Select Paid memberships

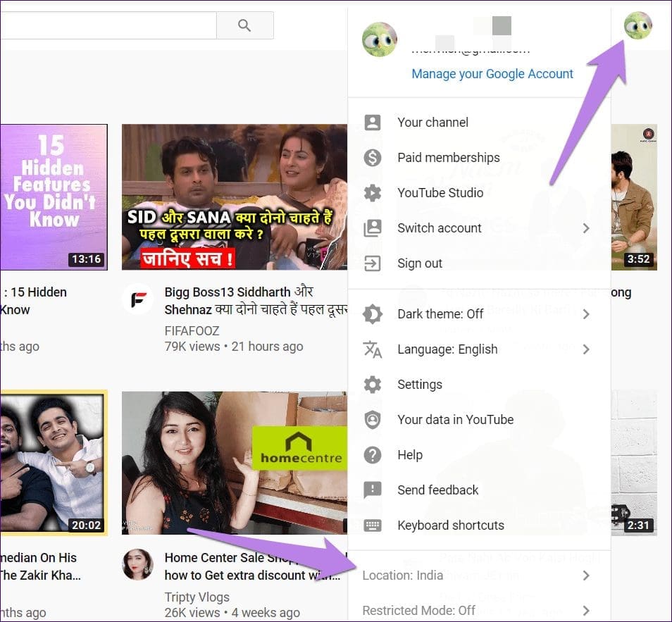click(448, 157)
